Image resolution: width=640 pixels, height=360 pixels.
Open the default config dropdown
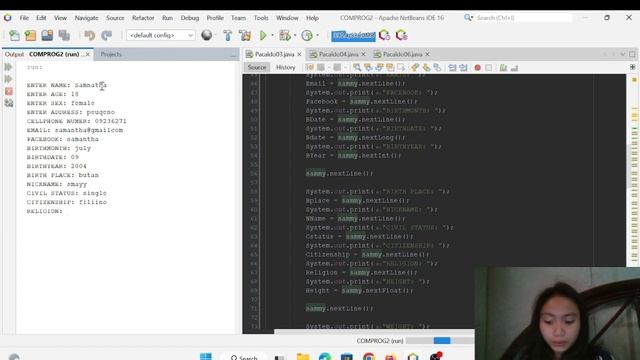point(161,36)
